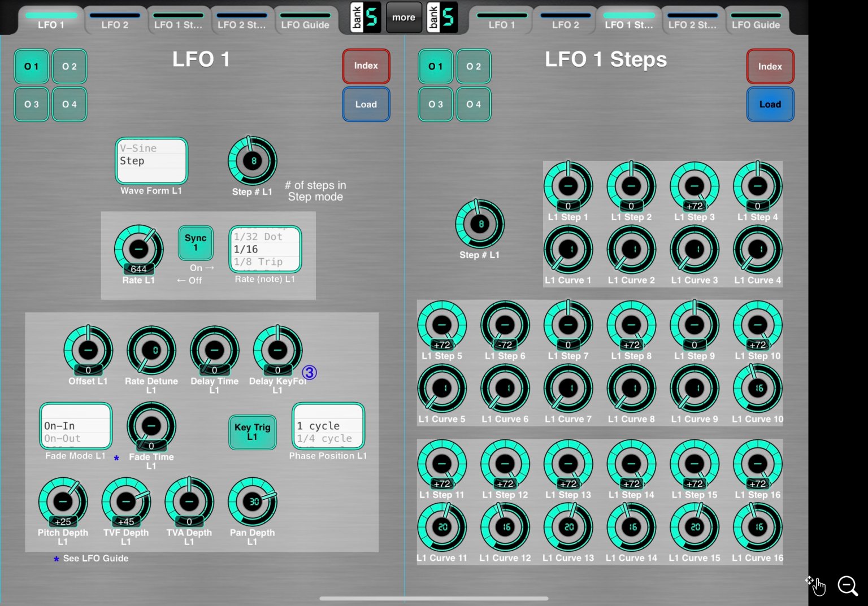Open the LFO 2 St... tab on the right panel
Viewport: 868px width, 606px height.
pyautogui.click(x=692, y=21)
